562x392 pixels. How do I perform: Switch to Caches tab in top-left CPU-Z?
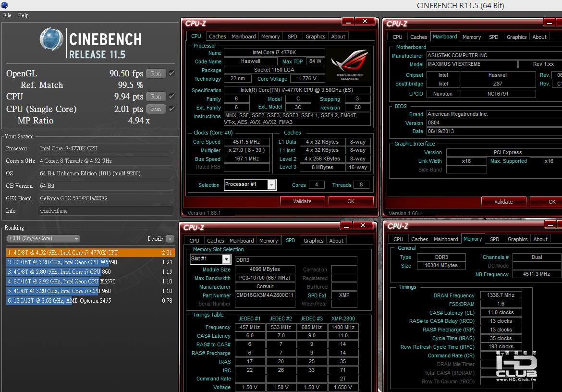217,37
